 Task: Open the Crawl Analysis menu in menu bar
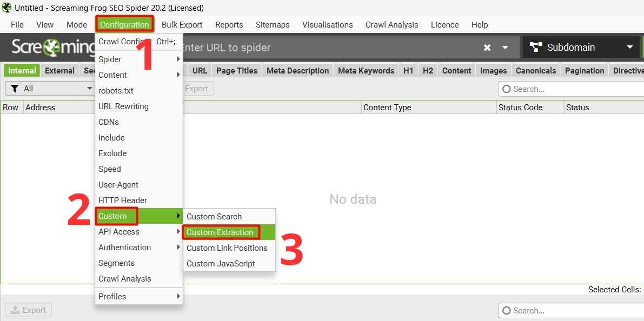[392, 25]
